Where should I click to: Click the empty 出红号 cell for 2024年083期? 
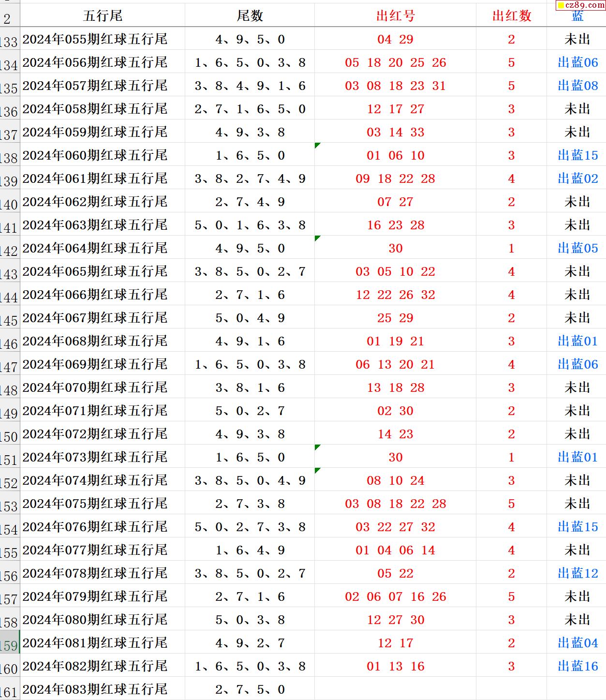pos(395,689)
